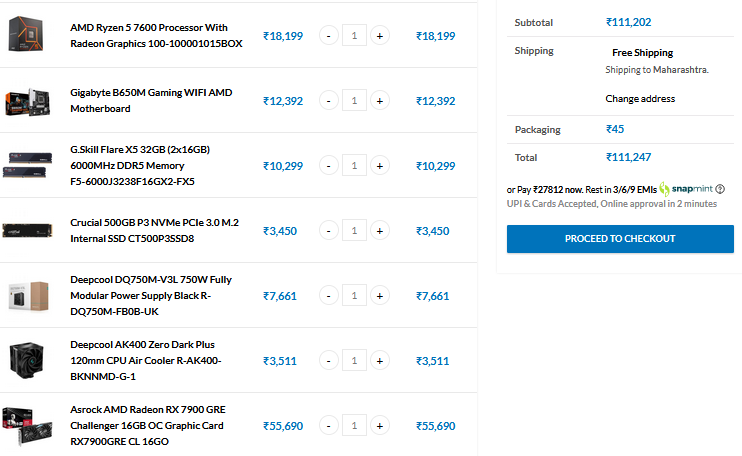
Task: Click total amount ₹111,247
Action: (x=628, y=157)
